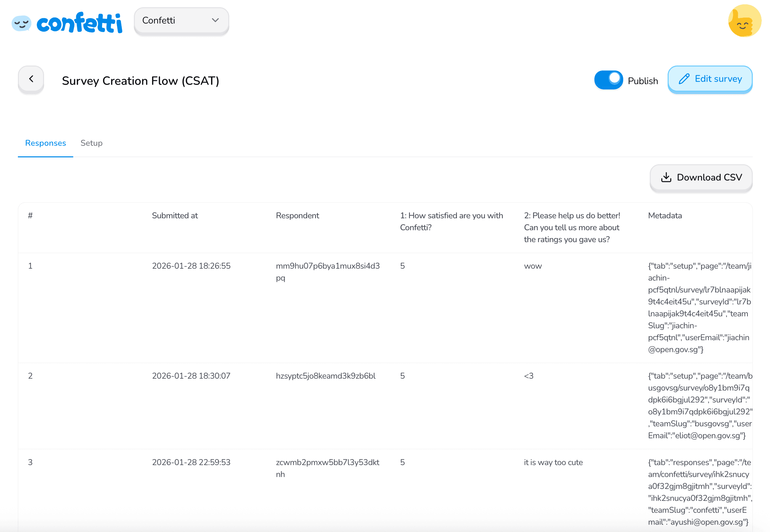Screen dimensions: 770x532
Task: Select the Survey Creation Flow (CSAT) title
Action: pyautogui.click(x=141, y=81)
